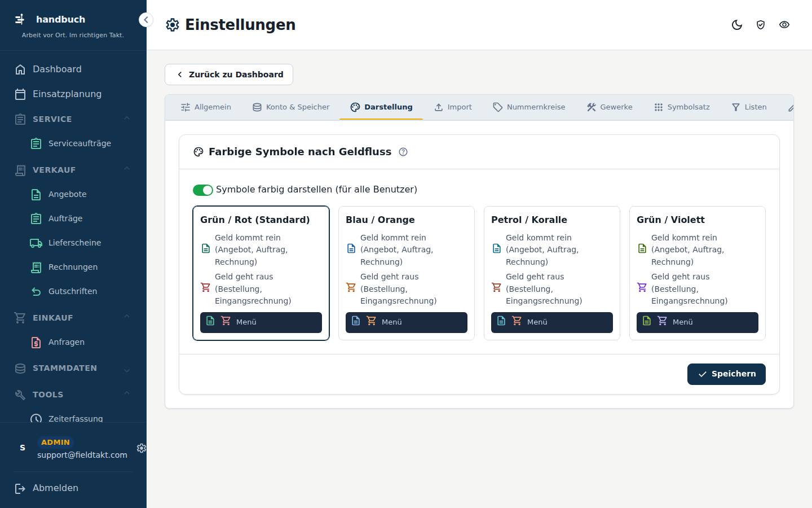Select the Petrol / Koralle color scheme
The image size is (812, 508).
pyautogui.click(x=552, y=273)
